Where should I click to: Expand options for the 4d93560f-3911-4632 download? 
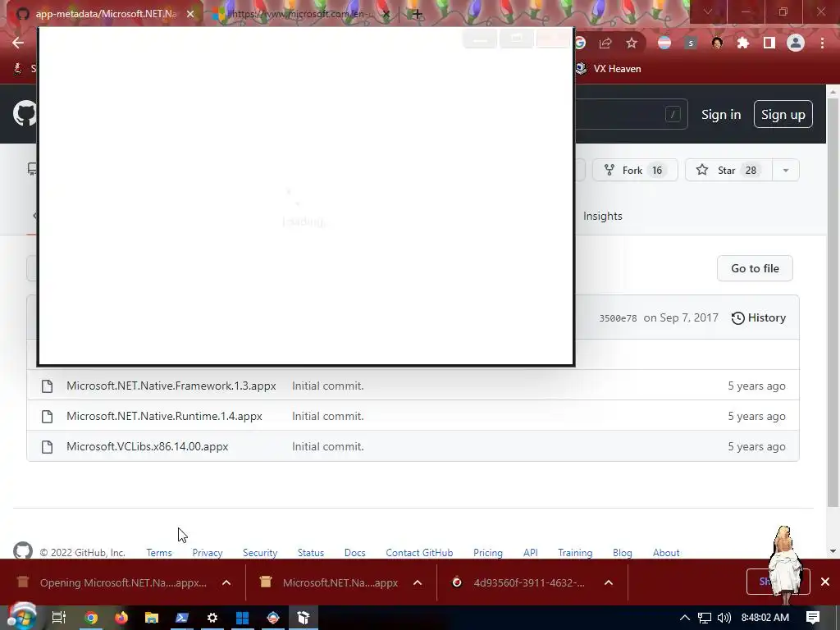click(x=609, y=582)
